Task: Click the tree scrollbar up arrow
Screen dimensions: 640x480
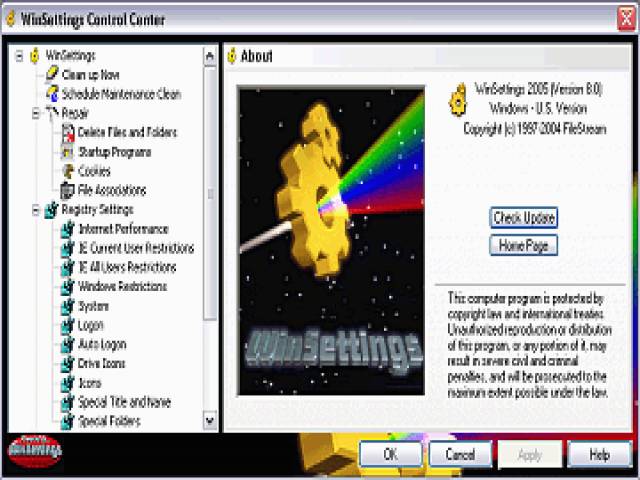Action: click(x=210, y=56)
